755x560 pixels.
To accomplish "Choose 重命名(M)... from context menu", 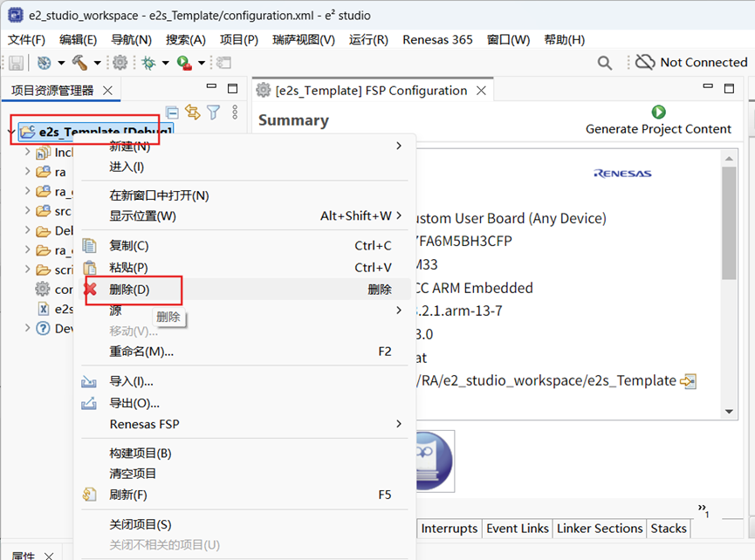I will pyautogui.click(x=244, y=352).
